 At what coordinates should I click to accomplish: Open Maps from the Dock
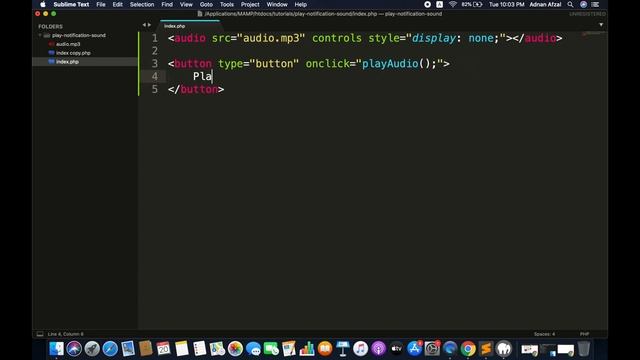[217, 349]
